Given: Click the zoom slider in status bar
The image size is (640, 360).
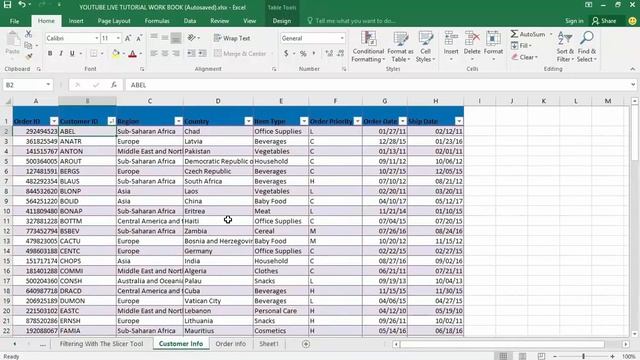Looking at the screenshot, I should [x=584, y=356].
